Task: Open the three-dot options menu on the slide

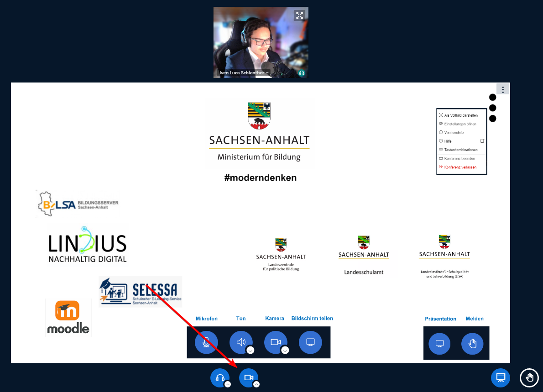Action: (503, 89)
